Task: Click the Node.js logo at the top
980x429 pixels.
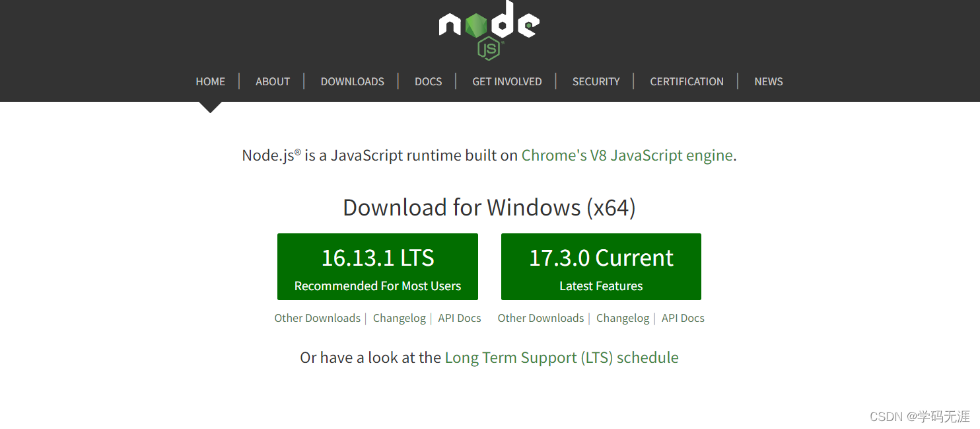Action: [x=489, y=30]
